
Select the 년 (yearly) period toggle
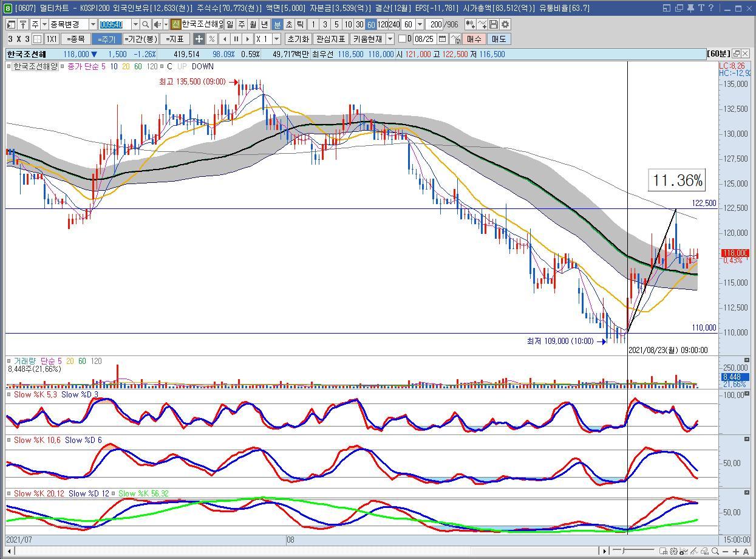click(x=264, y=24)
